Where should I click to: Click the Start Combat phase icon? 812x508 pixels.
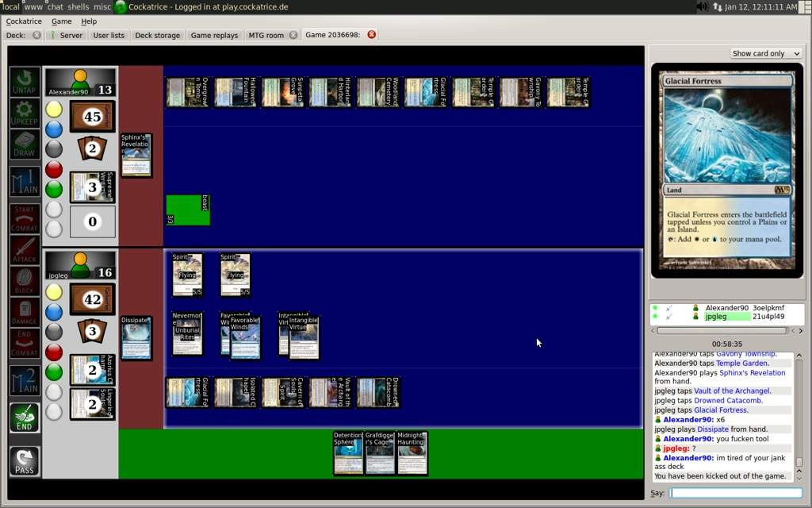click(25, 218)
